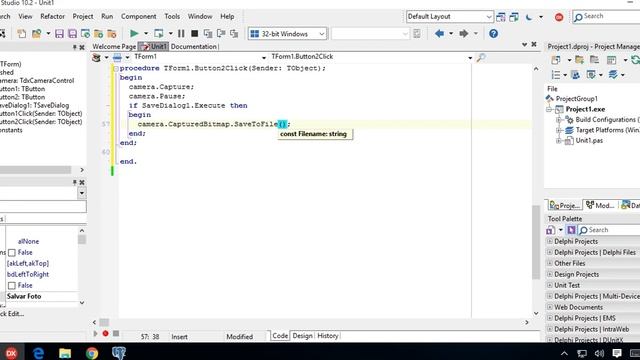Click the Stop program button in the toolbar
This screenshot has height=360, width=640.
coord(195,33)
